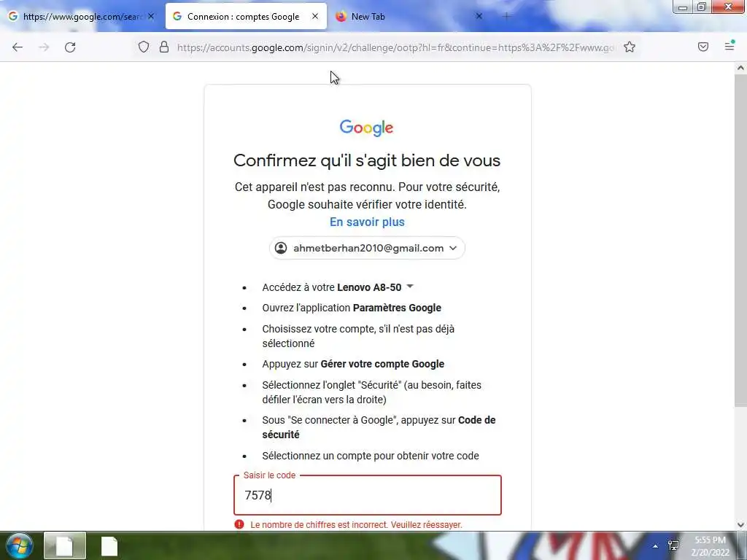Image resolution: width=747 pixels, height=560 pixels.
Task: Click the address bar URL
Action: (x=395, y=47)
